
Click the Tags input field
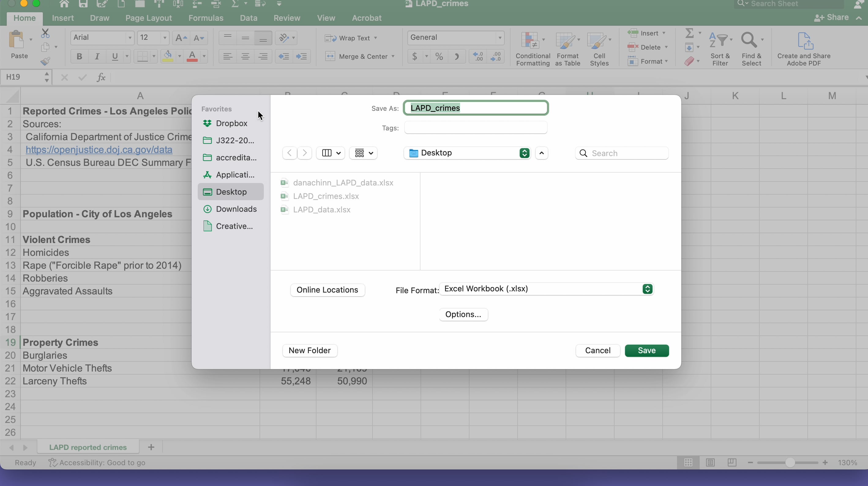(475, 128)
